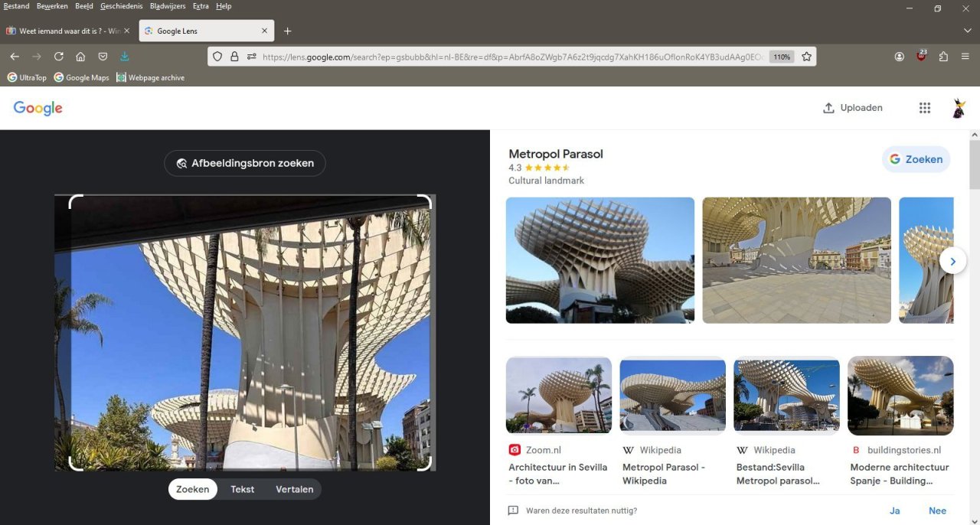Reset the 110% page zoom control
This screenshot has width=980, height=525.
click(x=780, y=56)
